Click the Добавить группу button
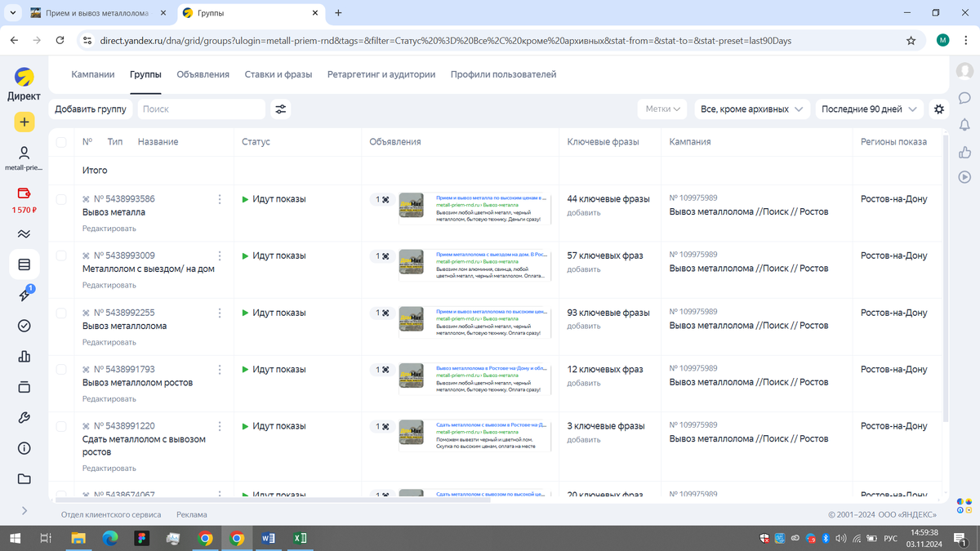The height and width of the screenshot is (551, 980). (91, 109)
